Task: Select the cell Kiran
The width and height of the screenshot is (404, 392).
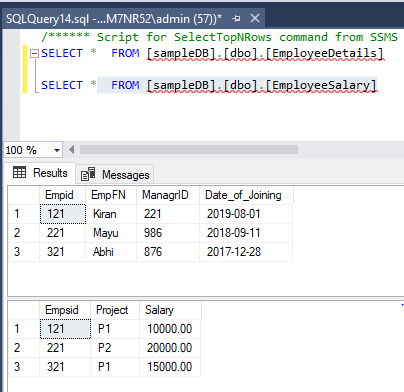Action: [x=111, y=214]
